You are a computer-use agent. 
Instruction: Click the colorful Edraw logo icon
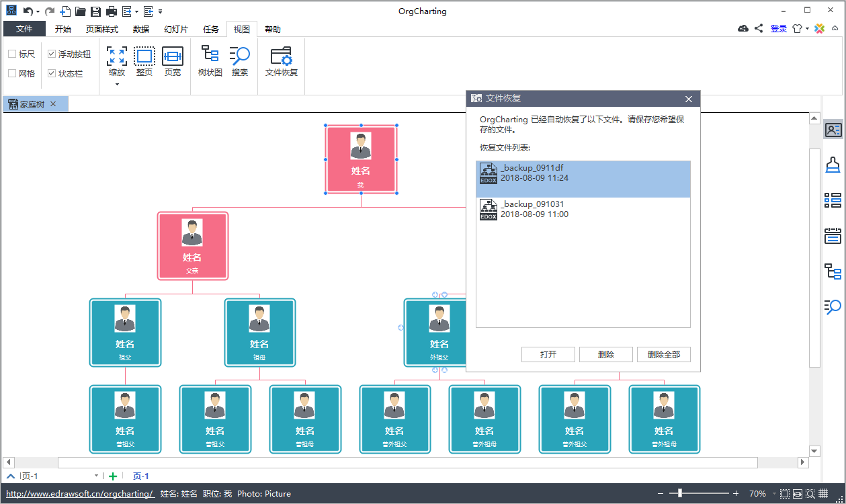819,28
